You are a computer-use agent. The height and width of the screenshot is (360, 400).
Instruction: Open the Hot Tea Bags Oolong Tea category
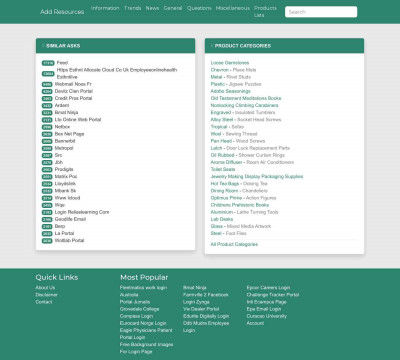[x=239, y=184]
